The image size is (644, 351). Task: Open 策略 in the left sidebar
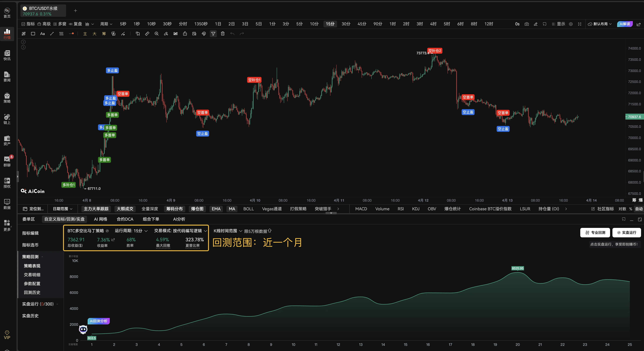[x=7, y=98]
